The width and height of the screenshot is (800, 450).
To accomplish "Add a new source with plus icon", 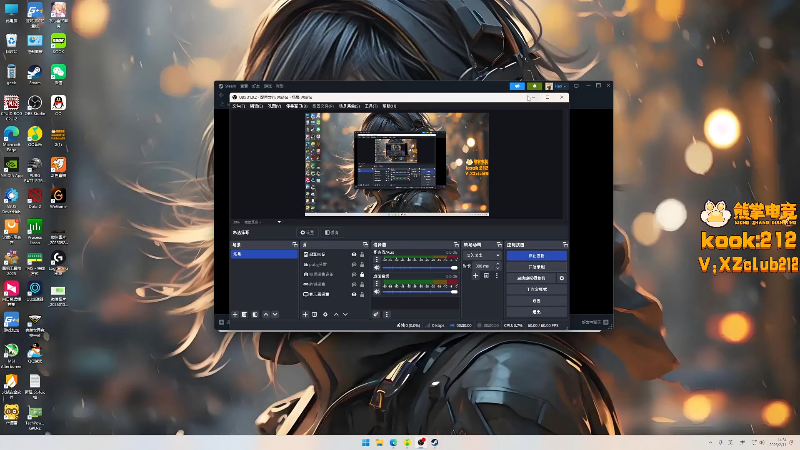I will pos(305,314).
